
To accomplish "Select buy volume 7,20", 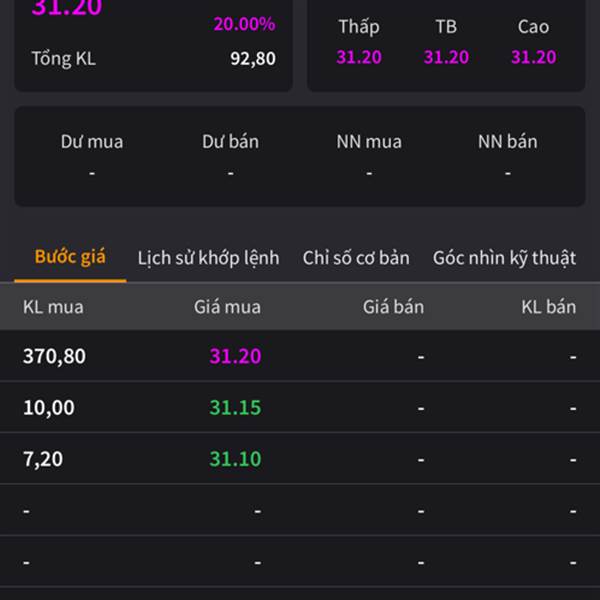I will [43, 459].
